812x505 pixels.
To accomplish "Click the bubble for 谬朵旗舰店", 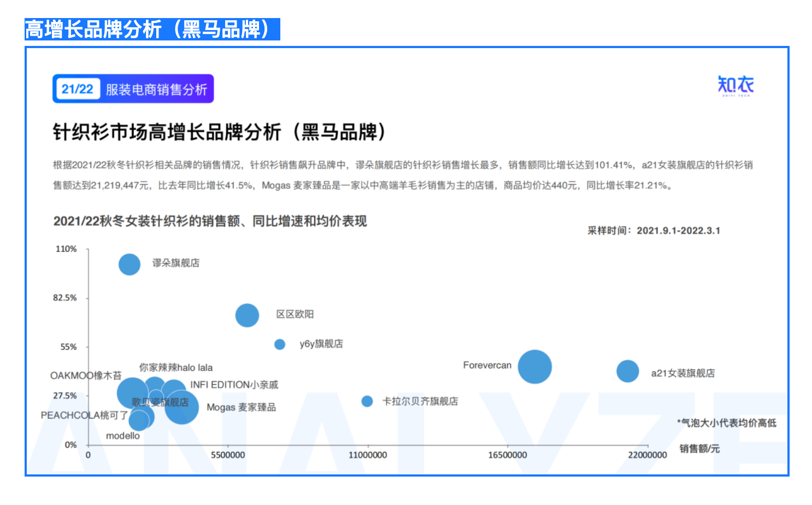I will pos(130,265).
